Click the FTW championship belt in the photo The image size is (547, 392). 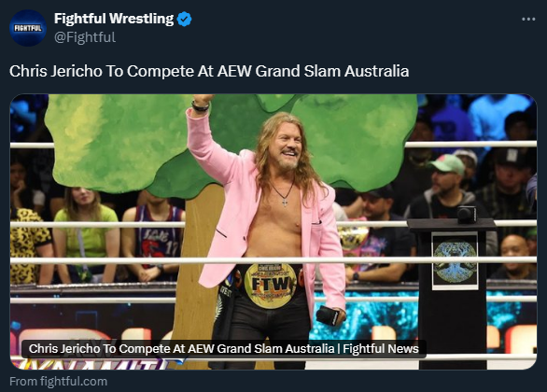(270, 285)
